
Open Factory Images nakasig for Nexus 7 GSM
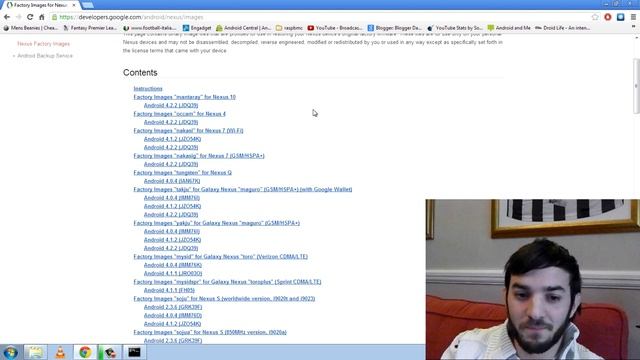coord(199,156)
